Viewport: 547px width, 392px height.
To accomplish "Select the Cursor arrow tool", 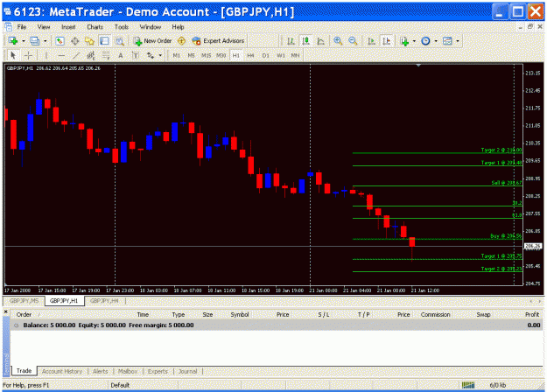I will point(13,55).
